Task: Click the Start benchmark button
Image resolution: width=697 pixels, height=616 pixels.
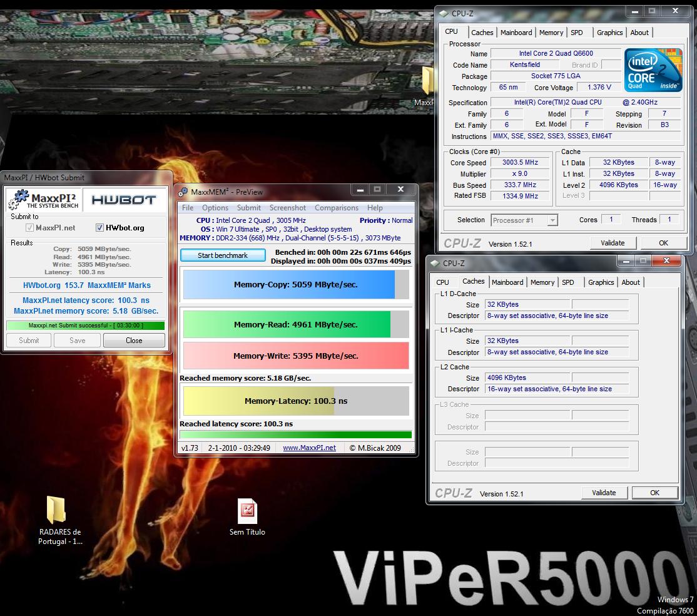Action: pos(223,255)
